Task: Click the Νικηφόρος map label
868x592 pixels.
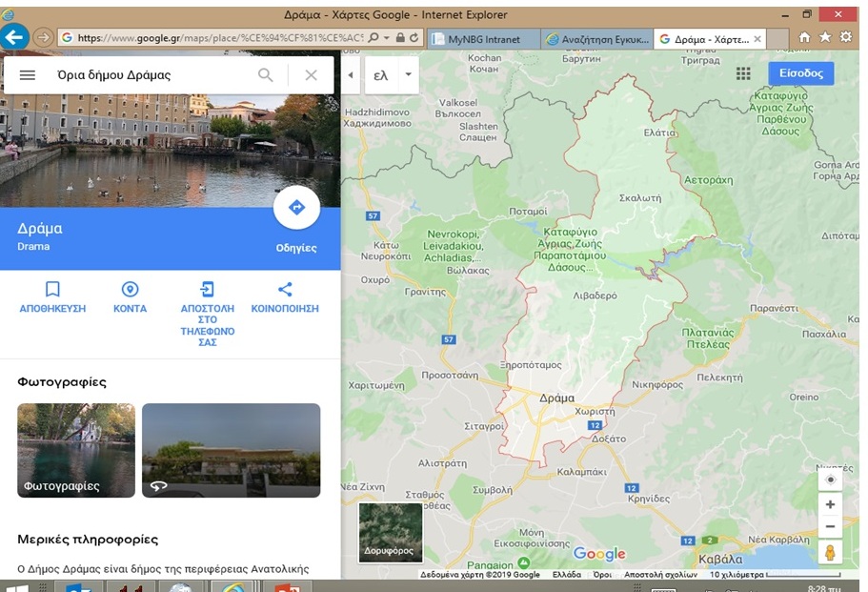Action: [657, 384]
